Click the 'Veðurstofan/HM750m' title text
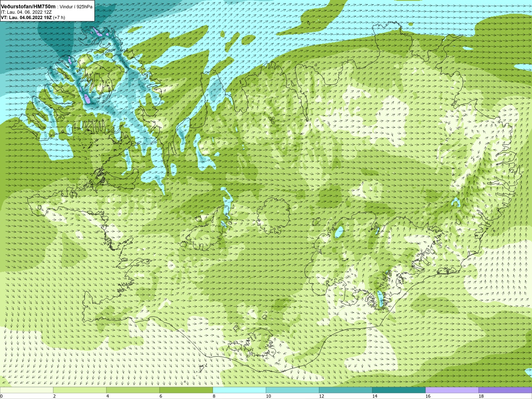 tap(28, 7)
